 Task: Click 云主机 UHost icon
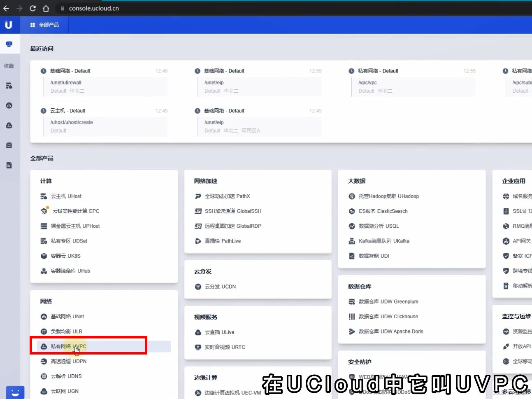pos(44,196)
